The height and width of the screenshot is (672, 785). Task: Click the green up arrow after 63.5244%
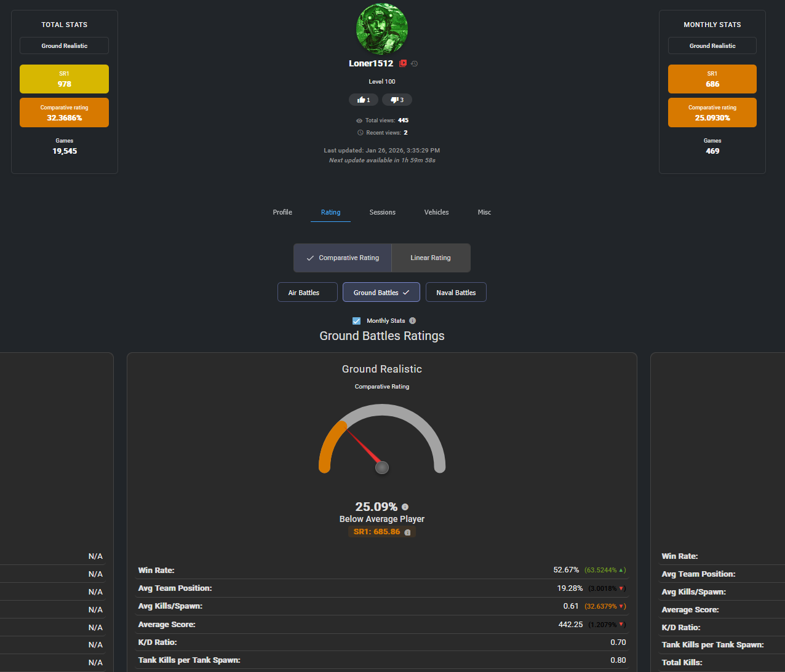(x=622, y=570)
